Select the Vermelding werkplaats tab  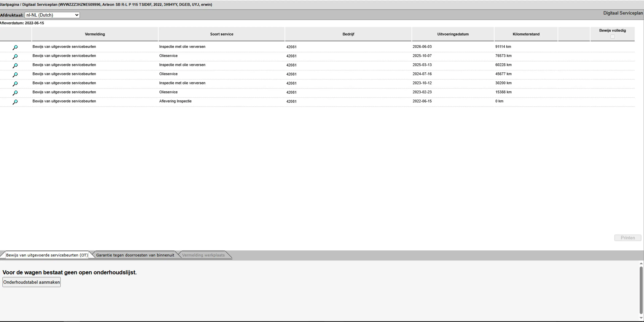(203, 255)
